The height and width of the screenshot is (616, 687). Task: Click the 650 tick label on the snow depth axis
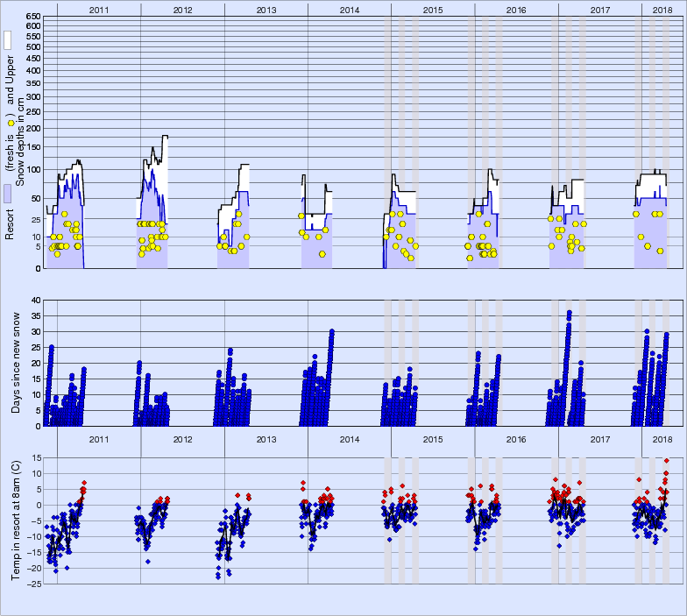tap(32, 17)
